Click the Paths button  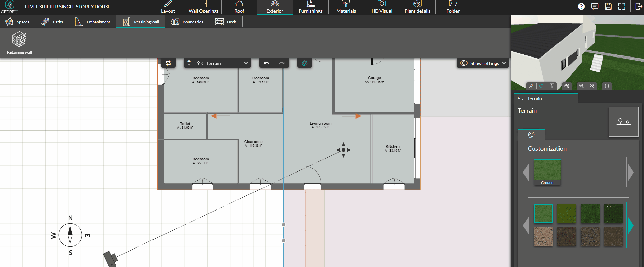[x=52, y=22]
